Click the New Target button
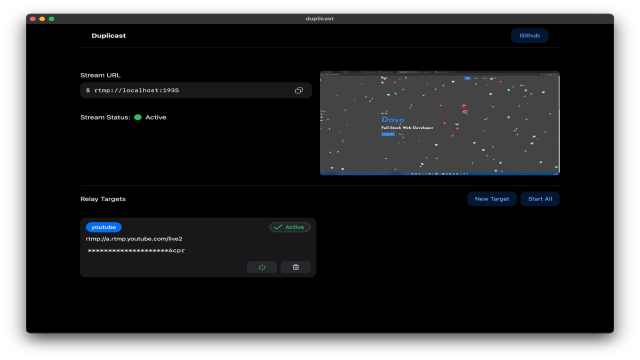Image resolution: width=640 pixels, height=360 pixels. pos(492,199)
